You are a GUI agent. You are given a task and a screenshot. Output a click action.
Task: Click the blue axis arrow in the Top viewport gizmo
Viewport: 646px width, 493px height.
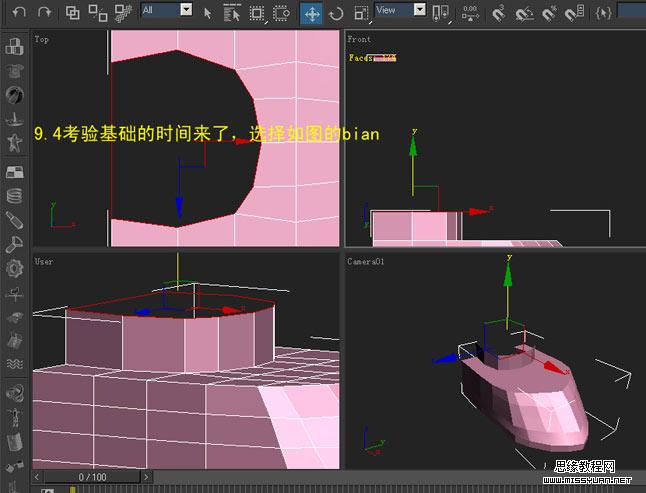pyautogui.click(x=179, y=207)
